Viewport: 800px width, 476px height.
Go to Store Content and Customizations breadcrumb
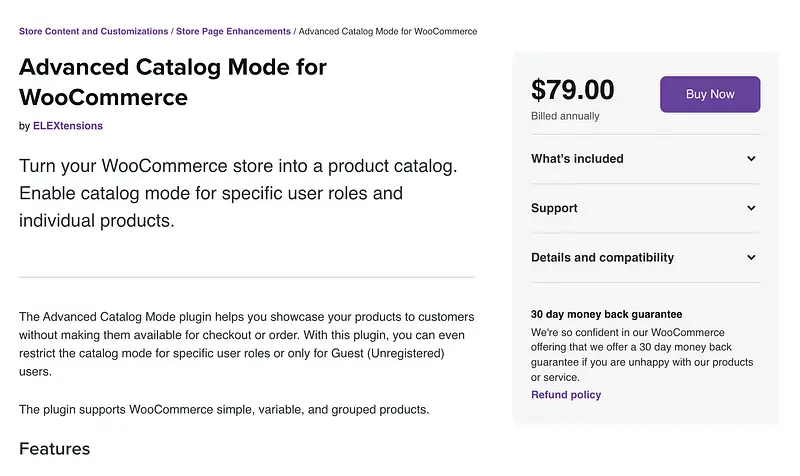(94, 32)
